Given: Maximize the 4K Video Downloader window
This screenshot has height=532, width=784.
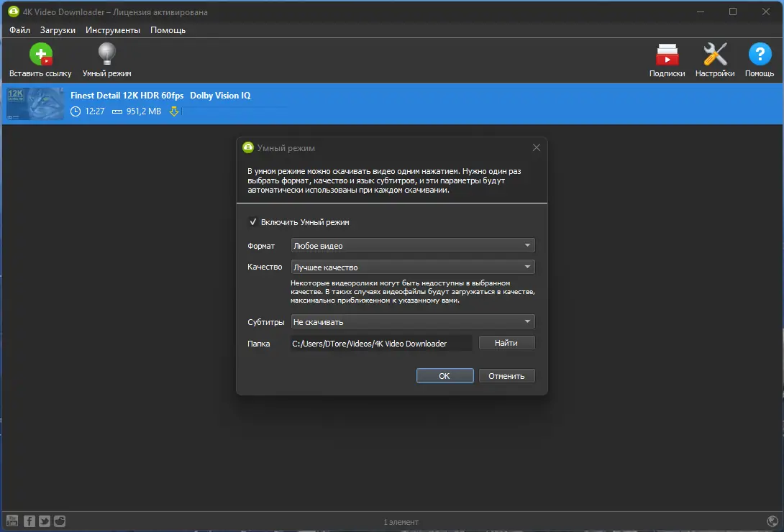Looking at the screenshot, I should pyautogui.click(x=732, y=12).
